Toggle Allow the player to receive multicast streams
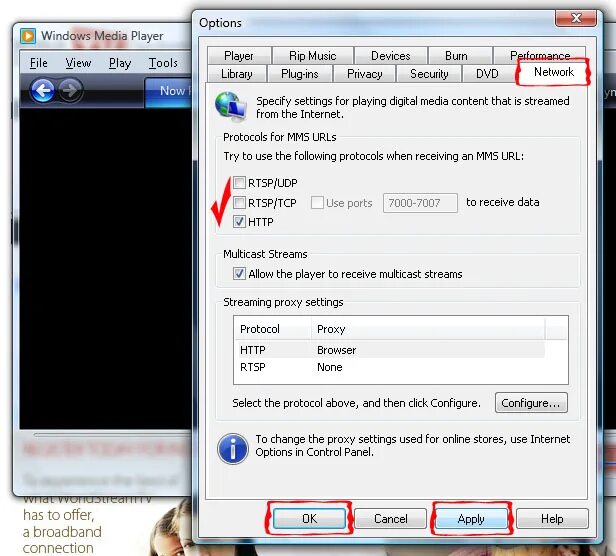 (239, 273)
